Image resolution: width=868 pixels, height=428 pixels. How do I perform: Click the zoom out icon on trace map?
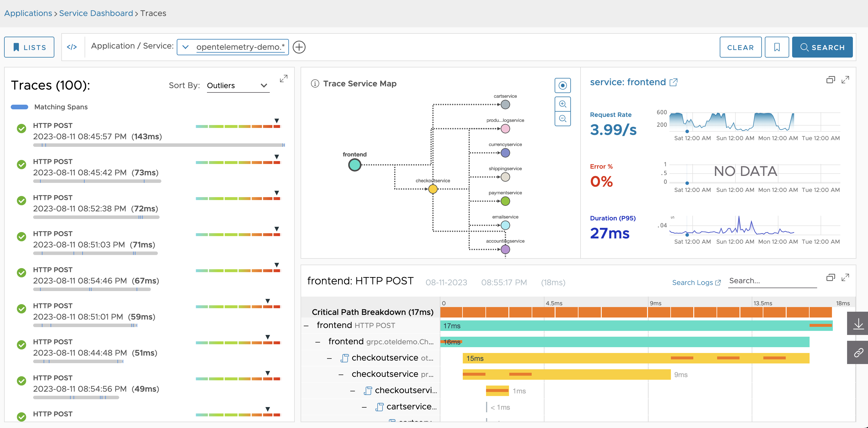[562, 119]
